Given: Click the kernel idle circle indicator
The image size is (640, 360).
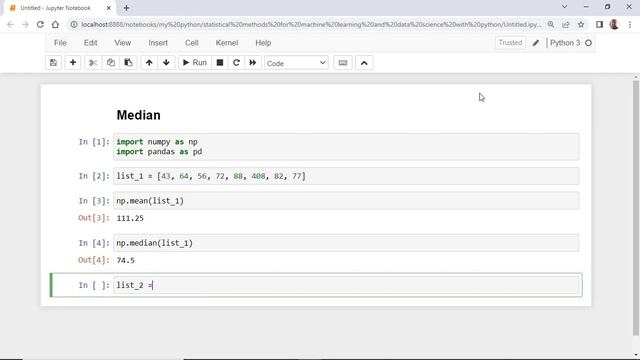Looking at the screenshot, I should tap(588, 43).
